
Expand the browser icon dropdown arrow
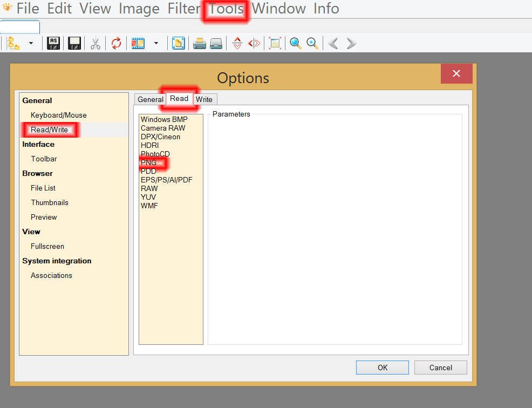tap(31, 43)
